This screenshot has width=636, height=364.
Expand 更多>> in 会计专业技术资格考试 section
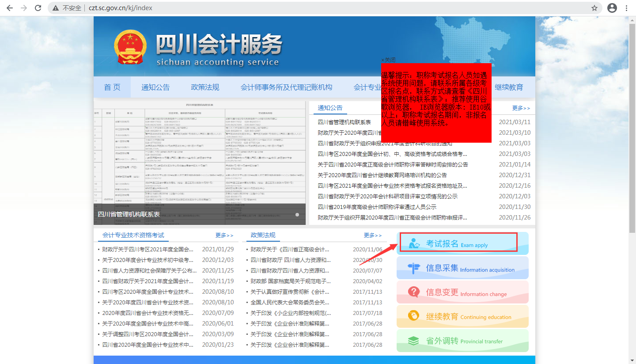(224, 235)
